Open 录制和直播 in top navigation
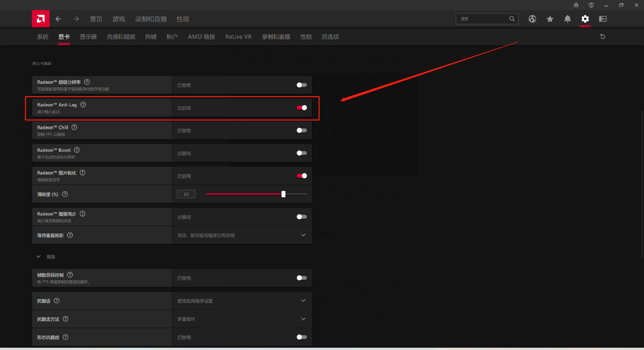 [151, 19]
